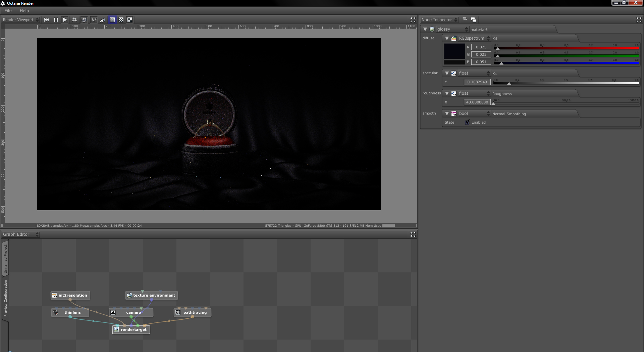Screen dimensions: 644x352
Task: Collapse the Normal Smoothing section
Action: click(447, 114)
